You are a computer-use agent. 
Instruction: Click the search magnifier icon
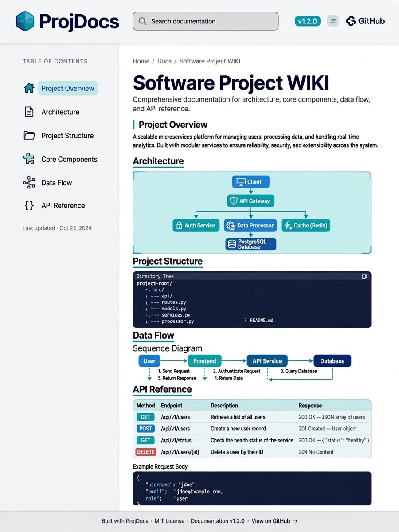coord(142,21)
